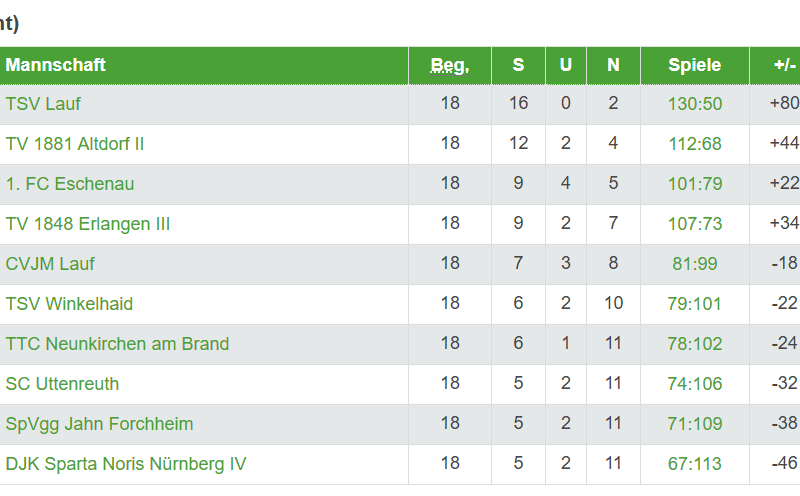Click the S wins column header

click(x=518, y=65)
